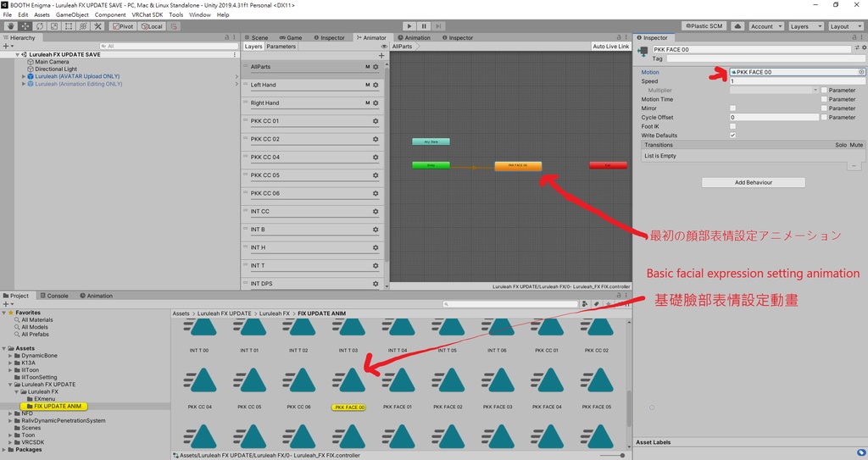Select the Scale tool in toolbar
Screen dimensions: 868x460
click(53, 26)
